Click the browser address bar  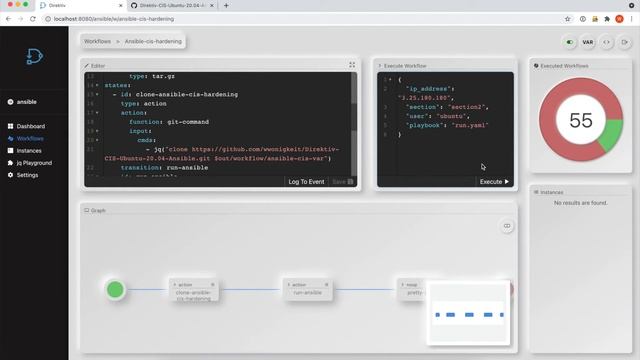(302, 19)
